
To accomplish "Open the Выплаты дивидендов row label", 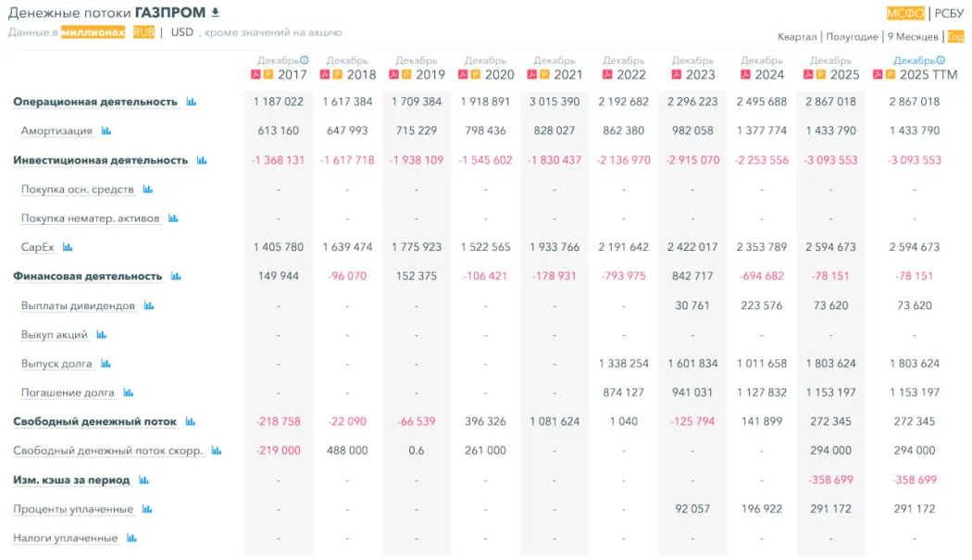I will [78, 305].
